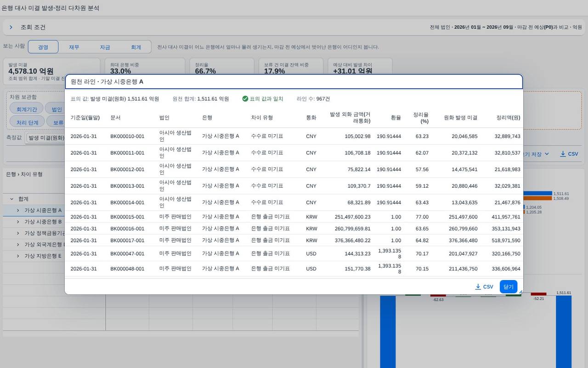Select the 518,971,590 settlement amount cell

pyautogui.click(x=507, y=240)
